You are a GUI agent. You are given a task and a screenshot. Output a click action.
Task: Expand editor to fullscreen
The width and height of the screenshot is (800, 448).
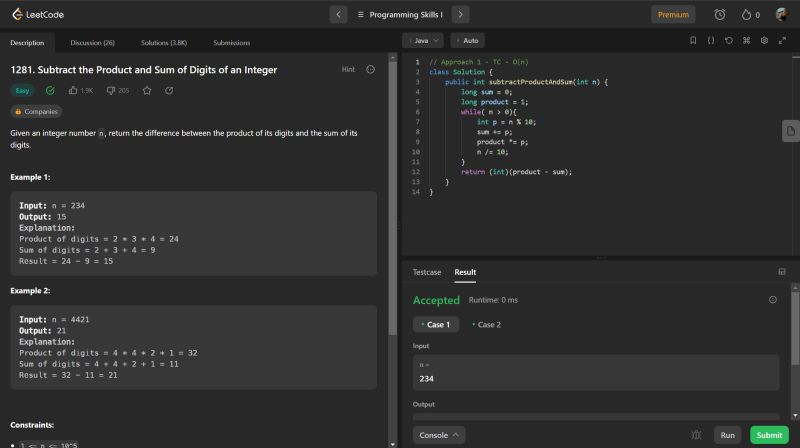(x=782, y=41)
